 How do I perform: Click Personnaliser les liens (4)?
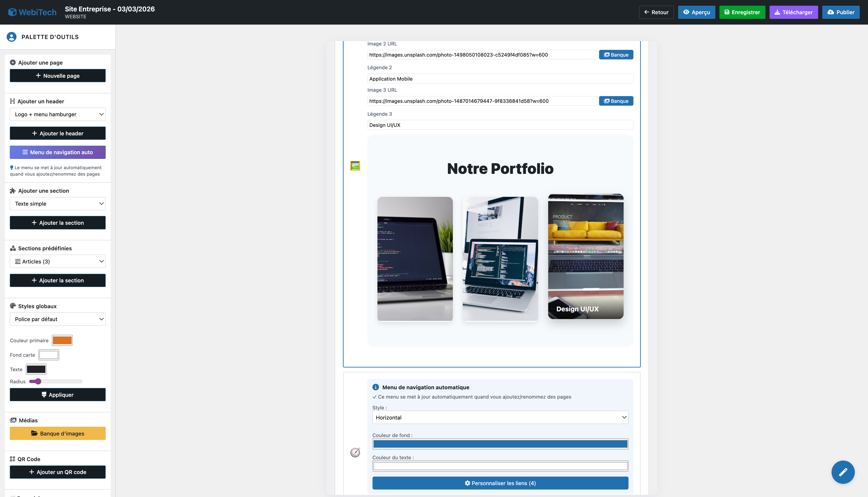(500, 483)
